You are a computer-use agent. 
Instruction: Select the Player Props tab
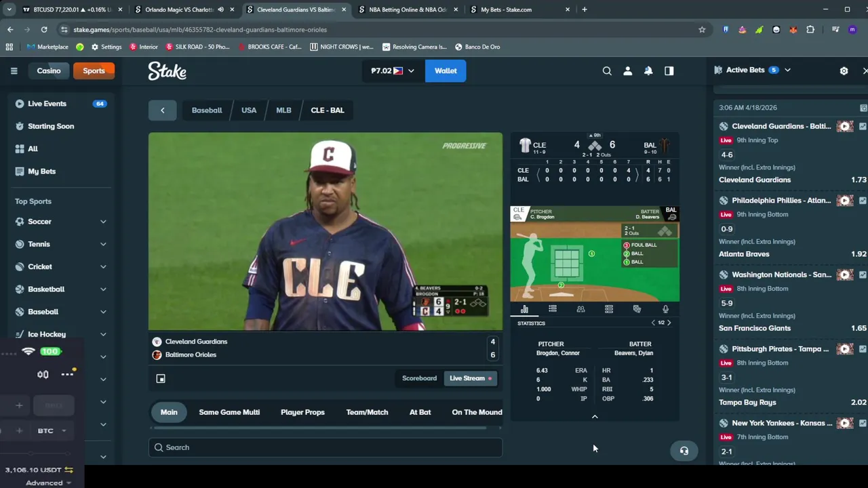(x=302, y=412)
